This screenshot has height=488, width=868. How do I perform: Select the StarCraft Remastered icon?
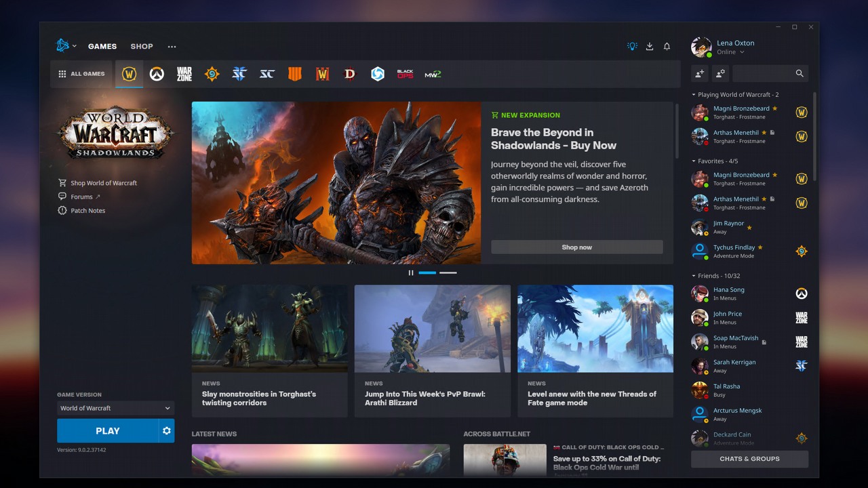coord(267,74)
